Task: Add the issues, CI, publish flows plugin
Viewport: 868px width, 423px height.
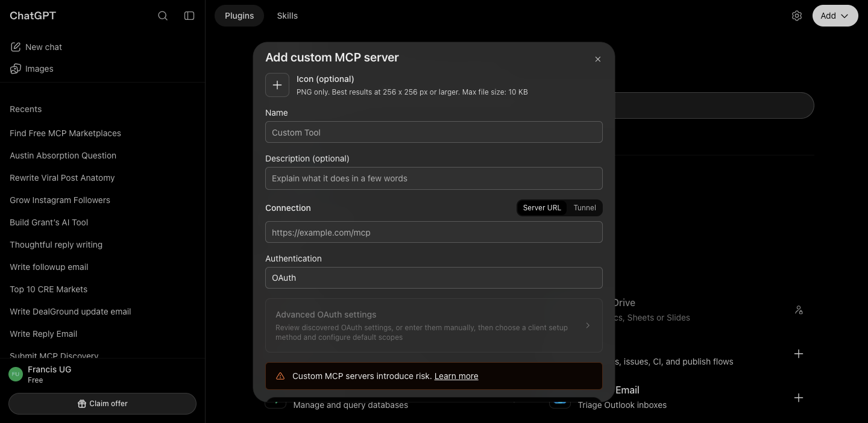Action: coord(799,354)
